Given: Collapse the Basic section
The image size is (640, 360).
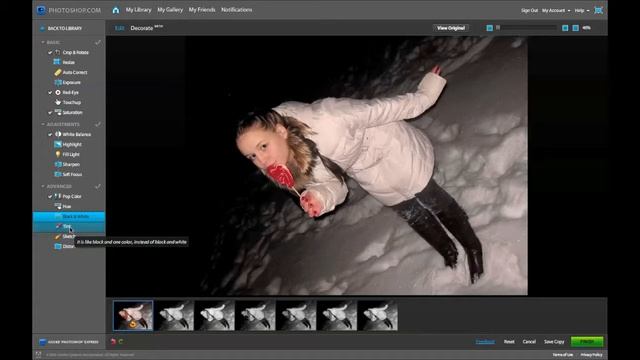Looking at the screenshot, I should click(x=43, y=42).
